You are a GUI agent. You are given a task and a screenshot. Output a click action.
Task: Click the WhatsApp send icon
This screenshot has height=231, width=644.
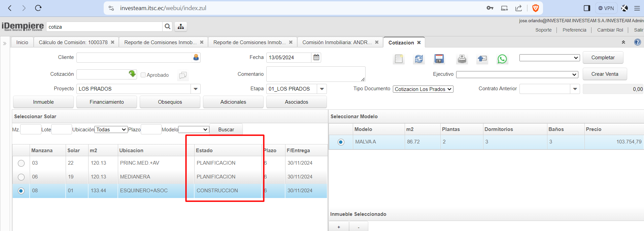pos(502,59)
